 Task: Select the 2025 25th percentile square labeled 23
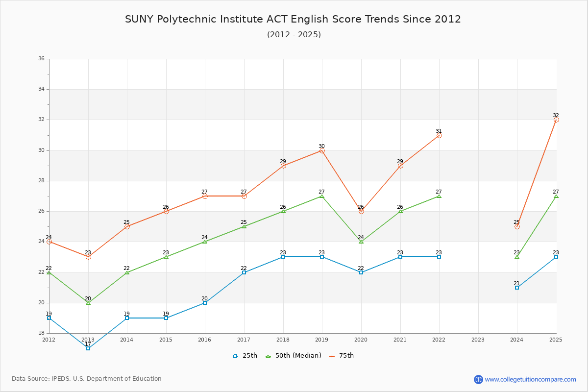[556, 257]
